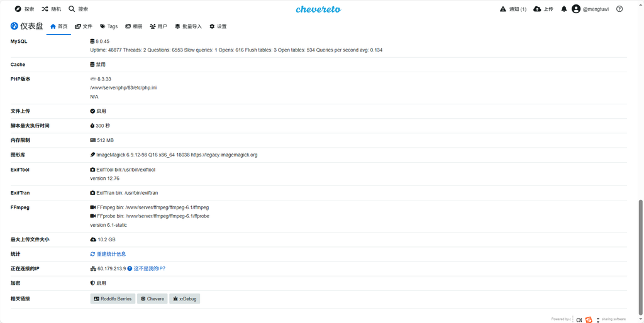The image size is (644, 323).
Task: Open the 相册 albums tab
Action: click(134, 26)
